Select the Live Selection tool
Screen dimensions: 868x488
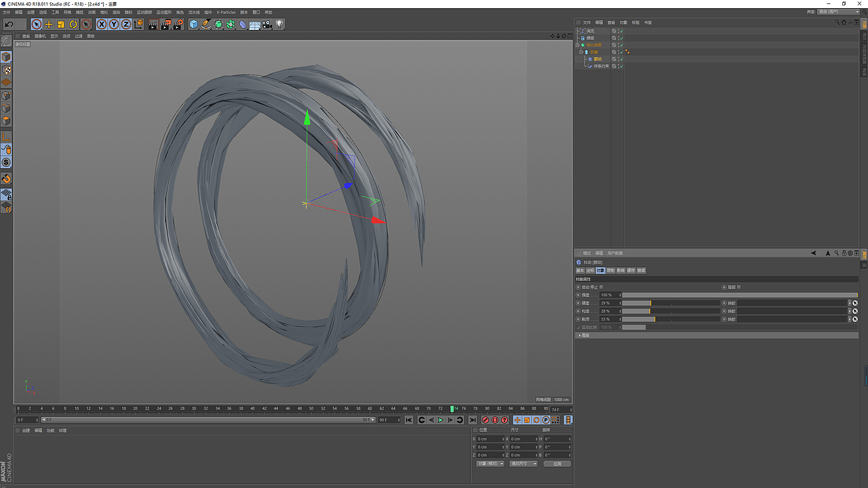(x=37, y=24)
